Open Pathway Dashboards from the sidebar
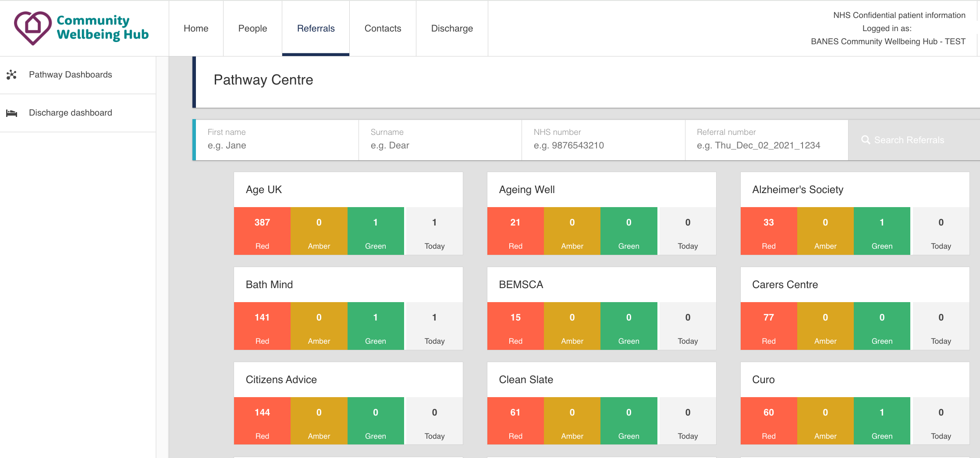Screen dimensions: 980x458 [x=70, y=75]
